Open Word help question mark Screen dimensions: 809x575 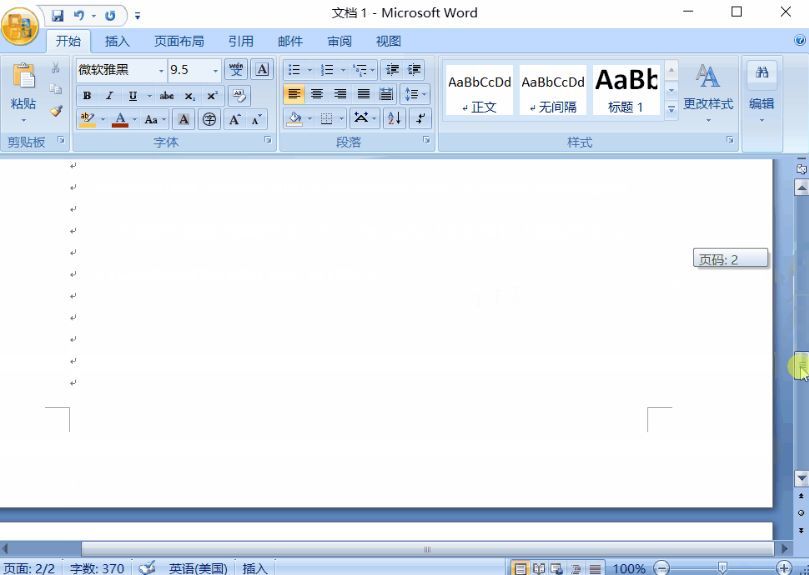click(x=800, y=40)
